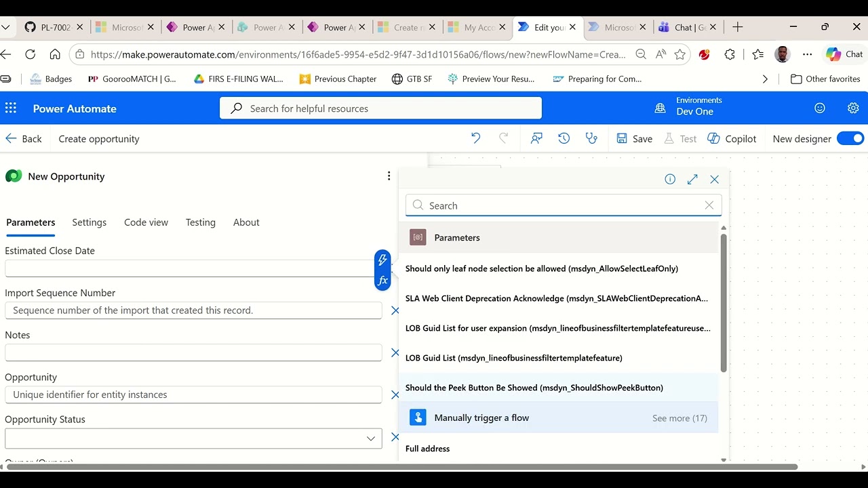
Task: Run the flow checker stethoscope
Action: (591, 138)
